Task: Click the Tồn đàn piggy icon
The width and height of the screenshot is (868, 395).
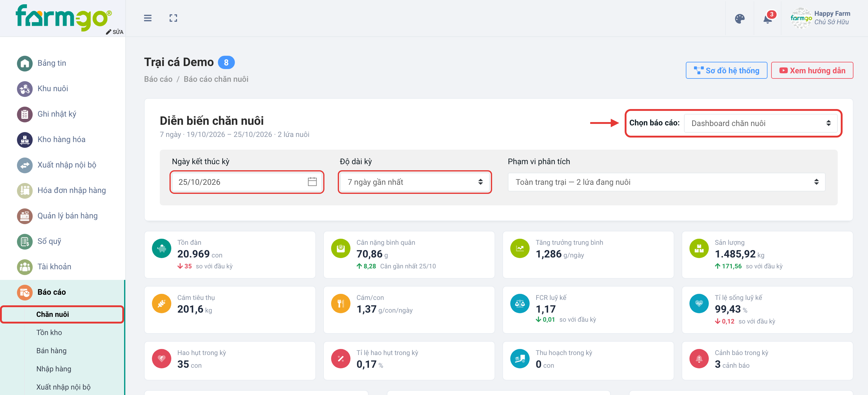Action: tap(161, 248)
